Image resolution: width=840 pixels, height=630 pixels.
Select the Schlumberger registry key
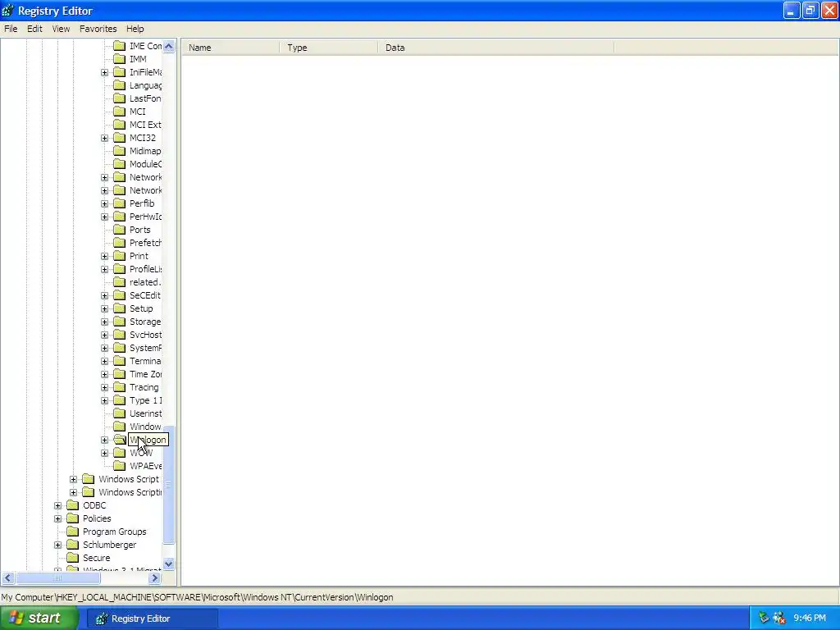pos(109,545)
